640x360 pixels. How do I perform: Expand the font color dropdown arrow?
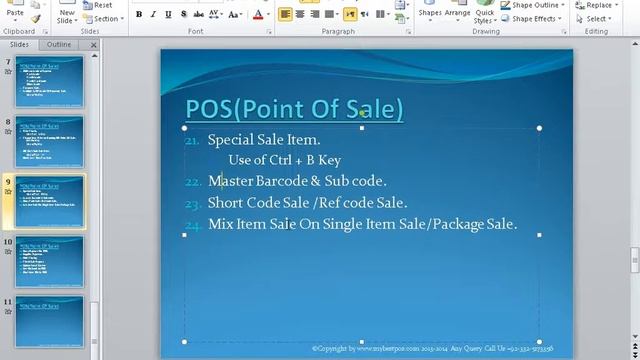[x=268, y=14]
